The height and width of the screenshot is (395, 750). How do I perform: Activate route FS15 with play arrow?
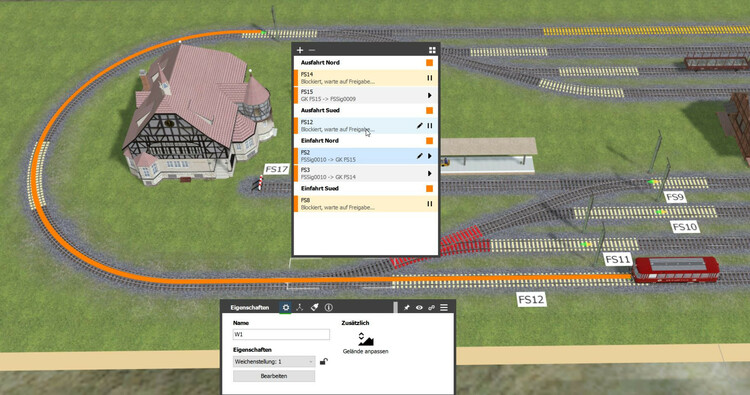(430, 95)
